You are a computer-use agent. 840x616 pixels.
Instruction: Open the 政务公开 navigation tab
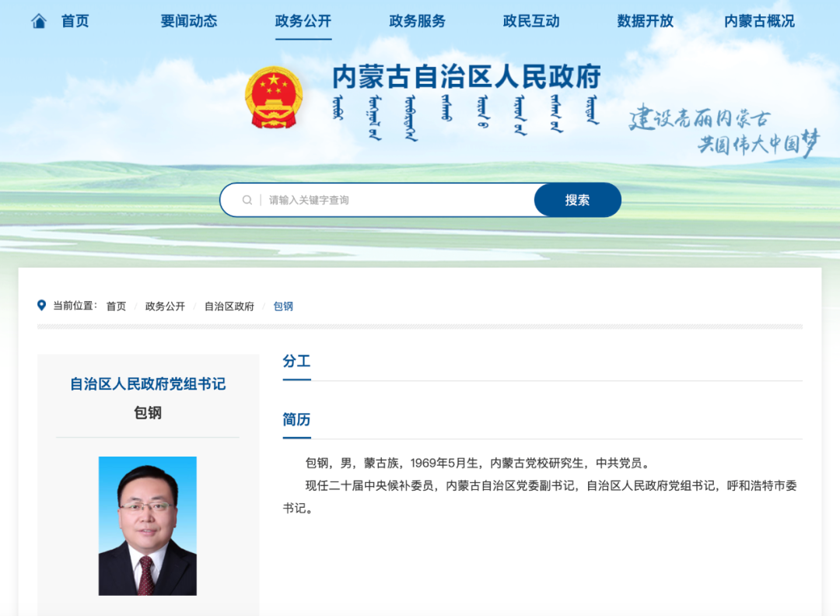[303, 22]
